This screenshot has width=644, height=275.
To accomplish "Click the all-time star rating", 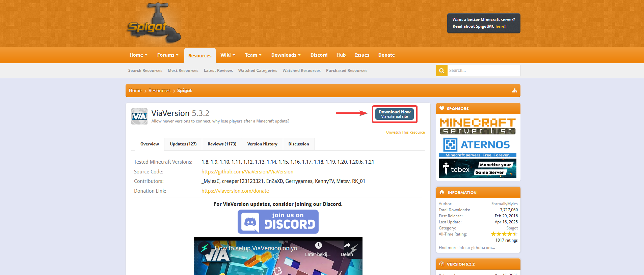I will point(504,234).
